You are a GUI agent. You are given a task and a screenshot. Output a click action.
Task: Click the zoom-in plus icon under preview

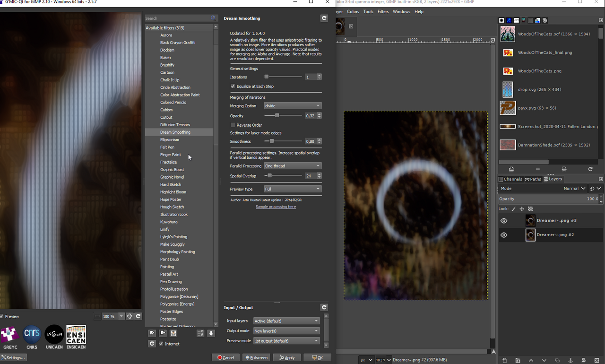[x=130, y=316]
